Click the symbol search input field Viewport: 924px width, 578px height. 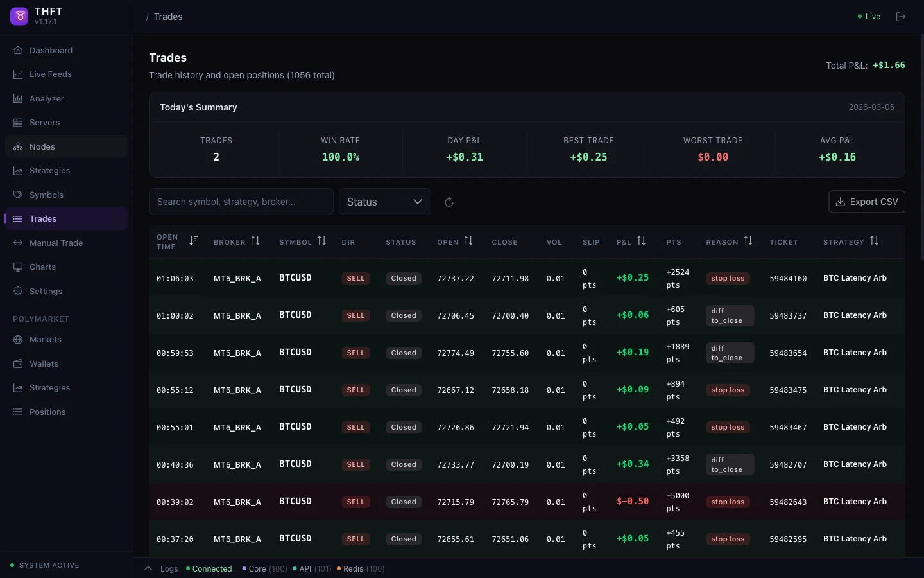point(241,202)
